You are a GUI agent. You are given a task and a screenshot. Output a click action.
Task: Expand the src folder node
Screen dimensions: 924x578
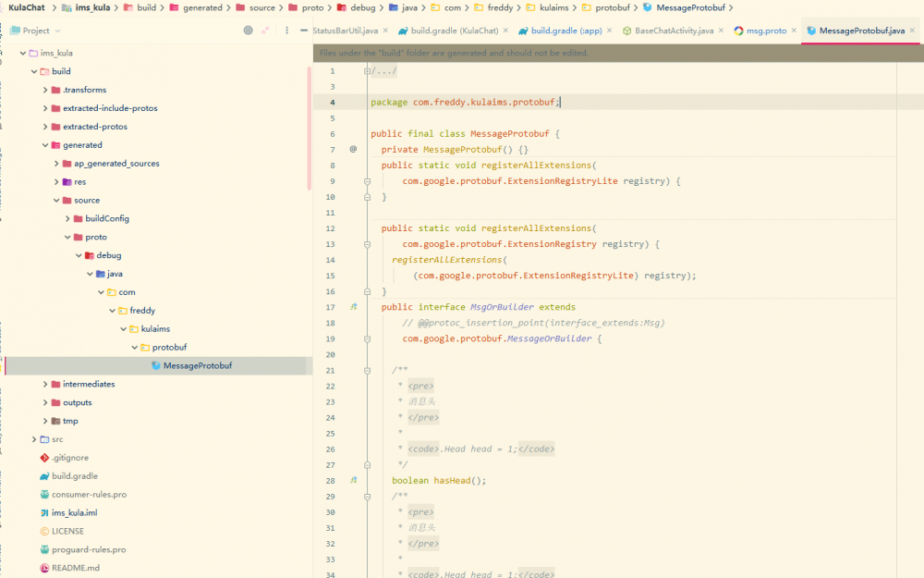coord(34,439)
